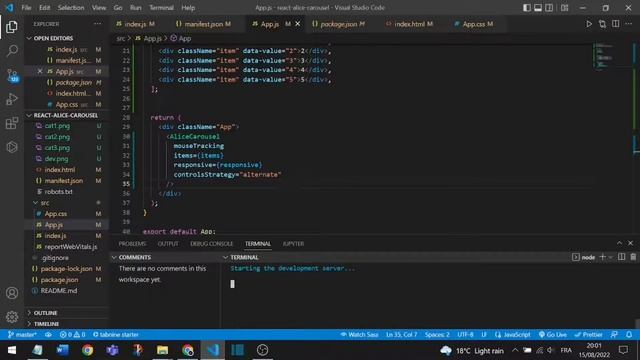The image size is (640, 360).
Task: Split the editor to the right
Action: [616, 24]
